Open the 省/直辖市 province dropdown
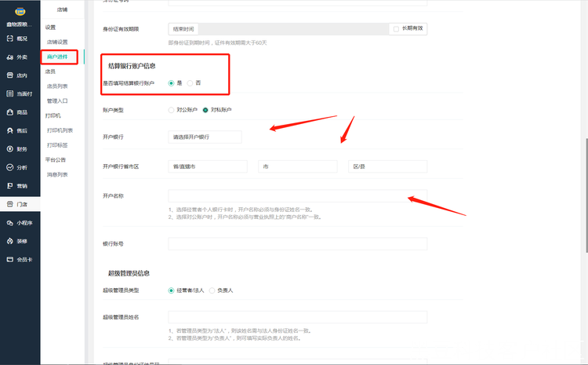 pos(208,166)
